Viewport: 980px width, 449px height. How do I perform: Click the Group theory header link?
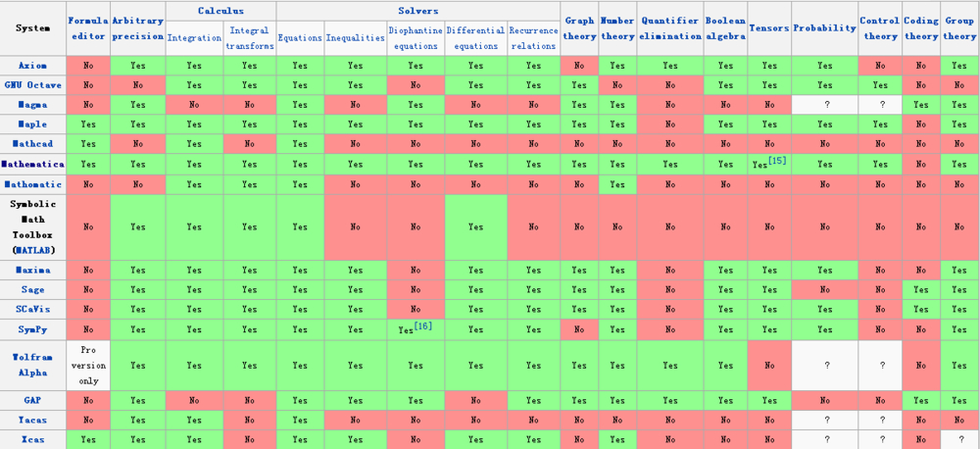click(x=959, y=28)
